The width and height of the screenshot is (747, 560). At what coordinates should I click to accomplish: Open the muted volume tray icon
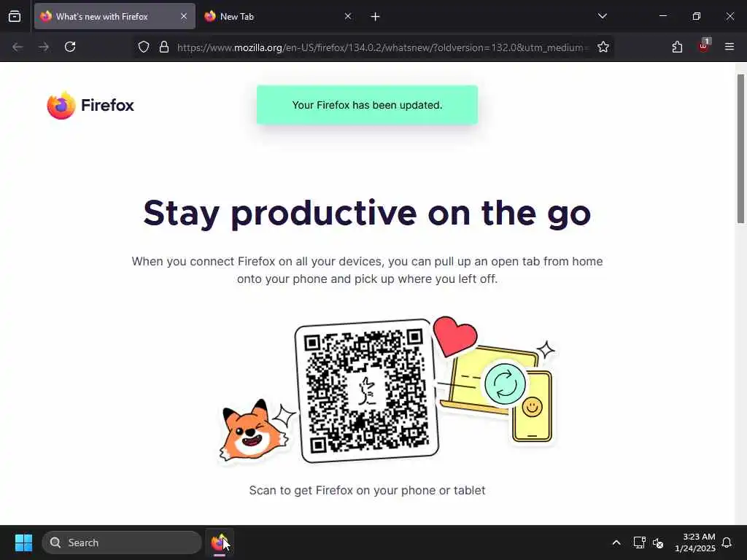(658, 542)
